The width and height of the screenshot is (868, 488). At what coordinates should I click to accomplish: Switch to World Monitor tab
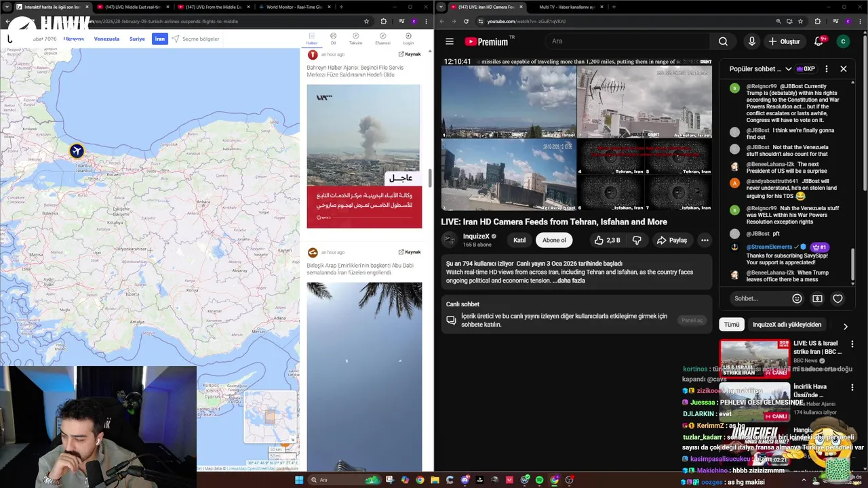tap(294, 7)
